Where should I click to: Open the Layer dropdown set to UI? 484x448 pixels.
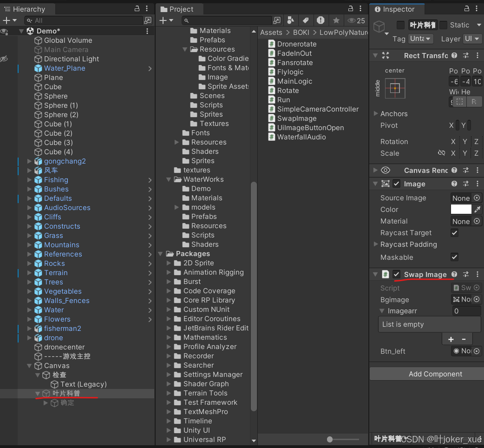tap(472, 39)
